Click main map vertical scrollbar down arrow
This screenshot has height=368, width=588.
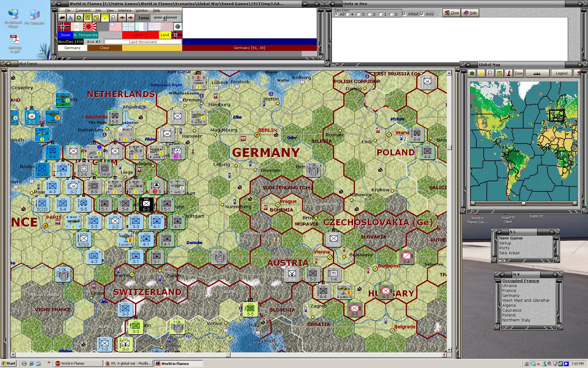pos(449,350)
